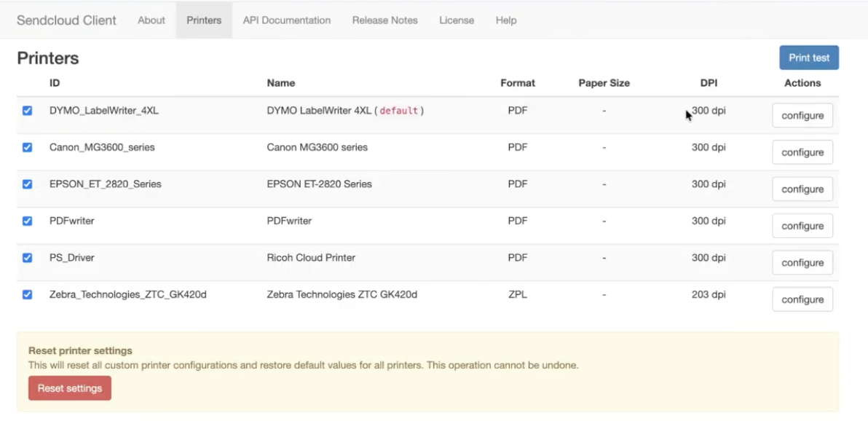Click the Zebra_Technologies_ZTC_GK420d ID cell
Image resolution: width=868 pixels, height=421 pixels.
coord(128,295)
